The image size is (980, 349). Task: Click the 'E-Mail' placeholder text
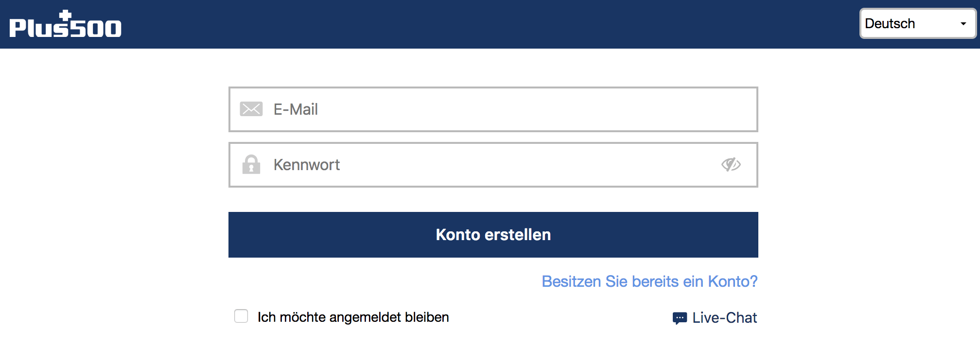296,109
